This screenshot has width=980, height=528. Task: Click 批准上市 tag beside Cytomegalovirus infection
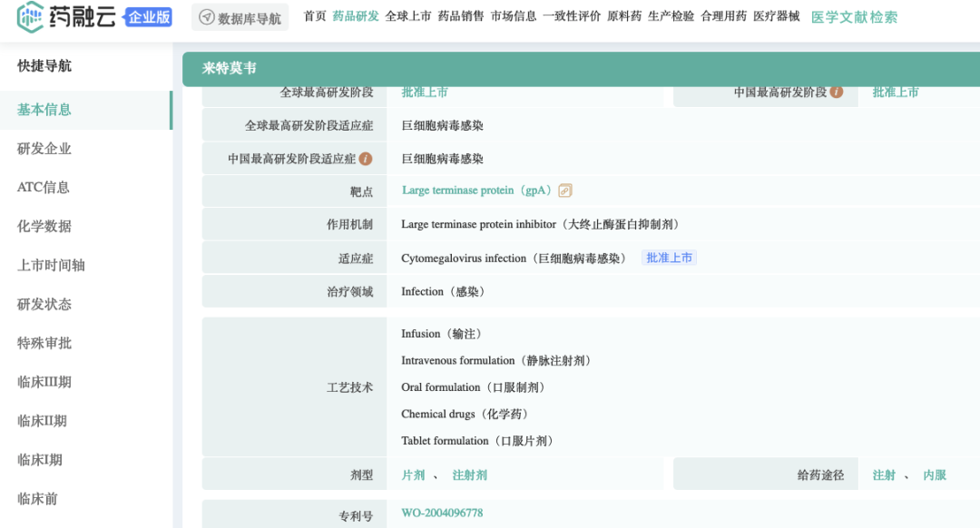(669, 258)
